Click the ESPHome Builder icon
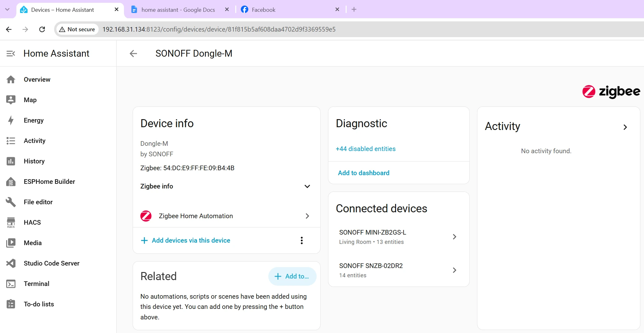644x333 pixels. (11, 182)
